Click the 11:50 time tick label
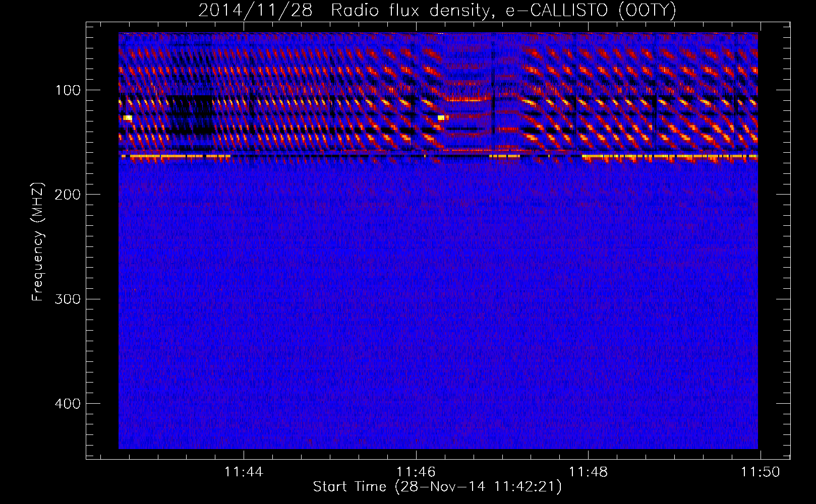 (761, 472)
